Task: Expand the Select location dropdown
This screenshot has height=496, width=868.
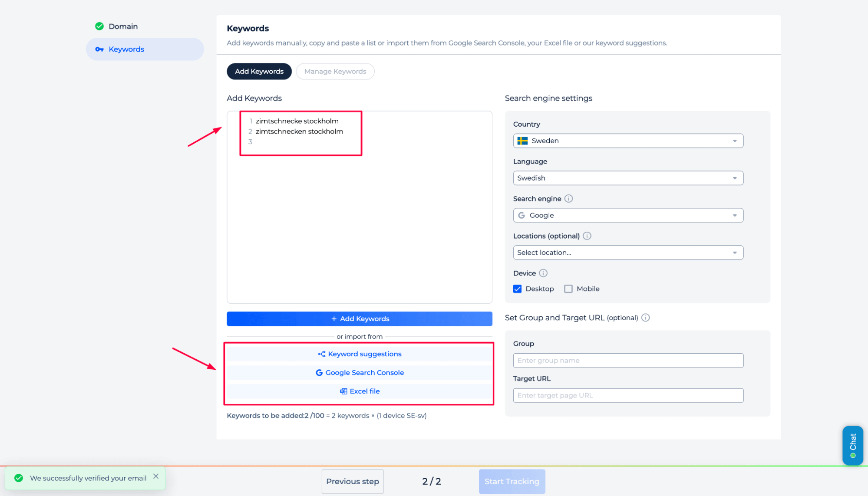Action: (628, 253)
